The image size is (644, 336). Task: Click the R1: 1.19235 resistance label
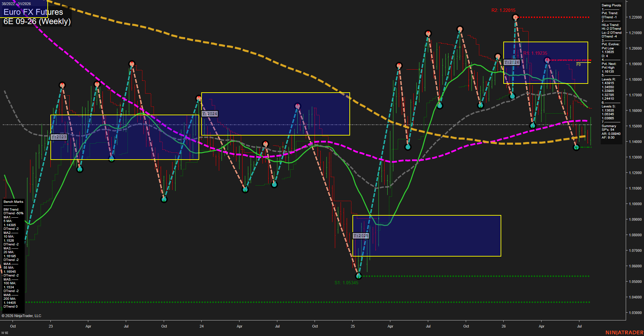click(x=535, y=53)
